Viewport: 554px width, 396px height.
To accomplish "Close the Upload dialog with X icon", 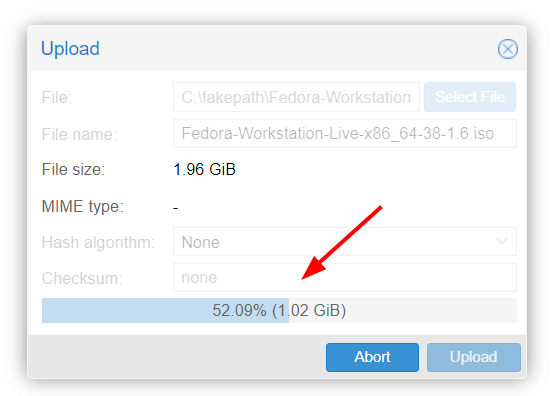I will (x=508, y=49).
